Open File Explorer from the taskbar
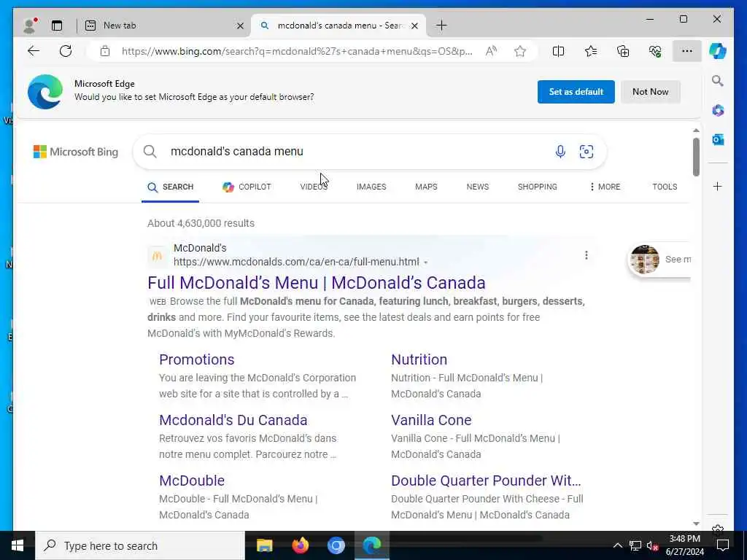This screenshot has width=747, height=560. coord(264,545)
